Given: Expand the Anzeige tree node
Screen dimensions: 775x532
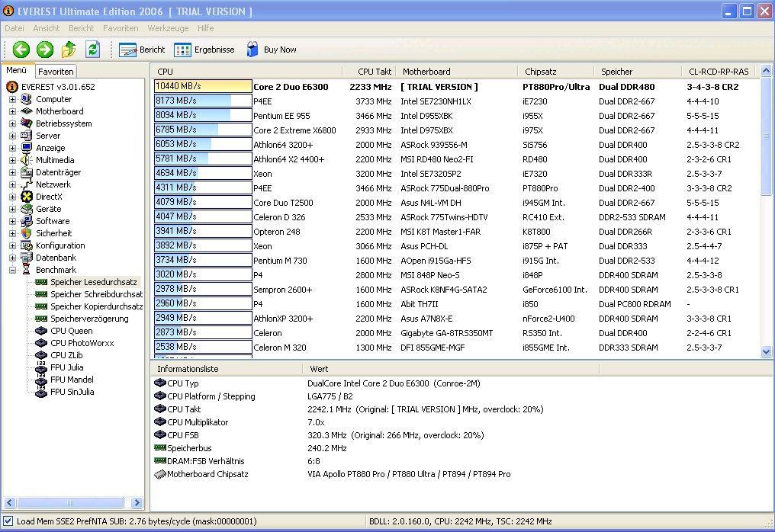Looking at the screenshot, I should click(x=12, y=148).
